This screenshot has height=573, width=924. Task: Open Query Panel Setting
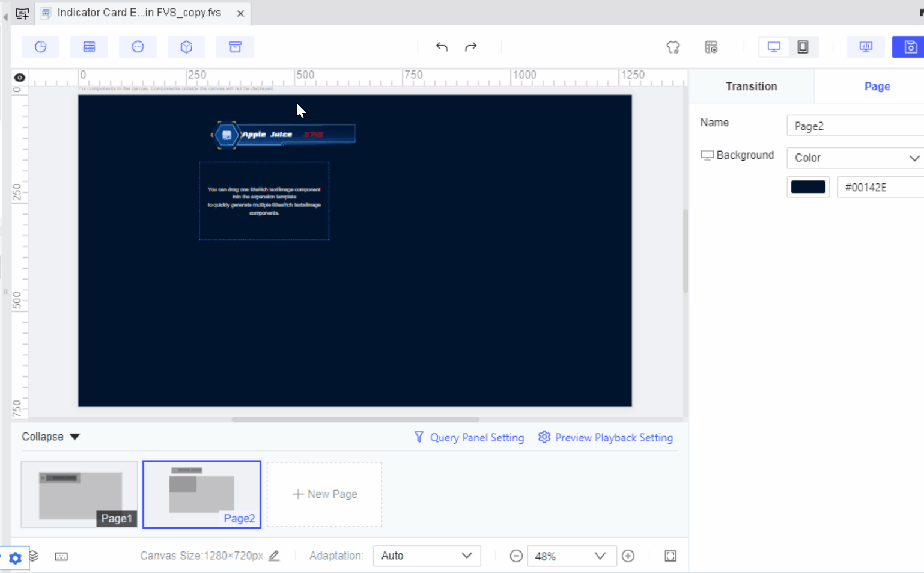pyautogui.click(x=469, y=437)
